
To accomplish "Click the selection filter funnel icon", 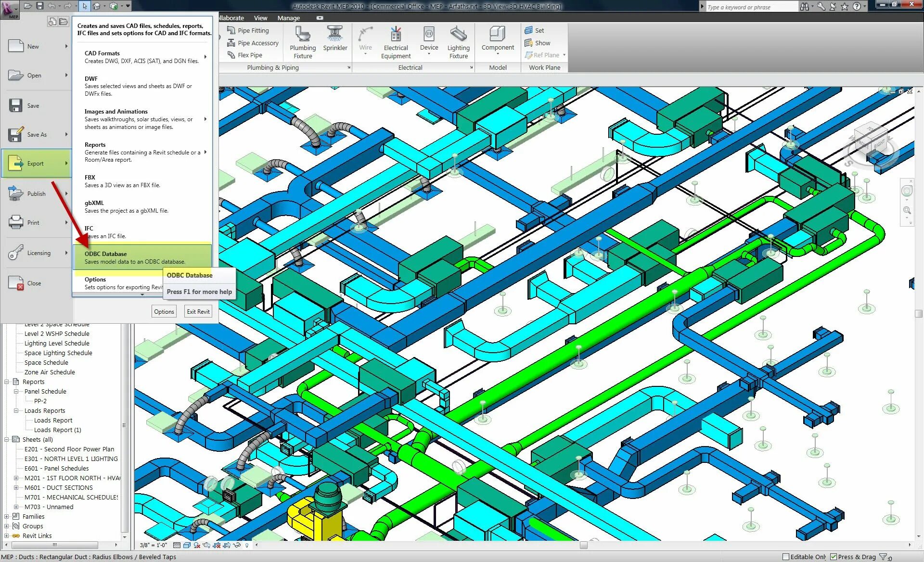I will coord(883,557).
